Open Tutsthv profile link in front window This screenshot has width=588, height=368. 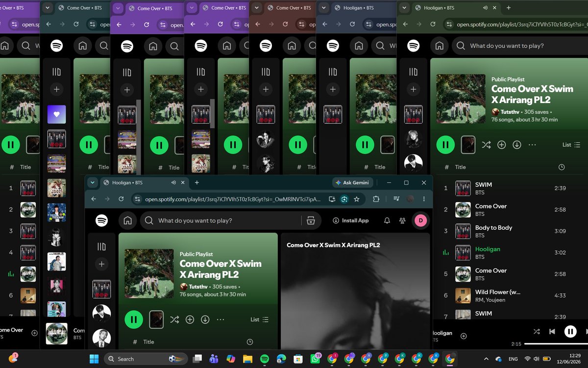198,287
